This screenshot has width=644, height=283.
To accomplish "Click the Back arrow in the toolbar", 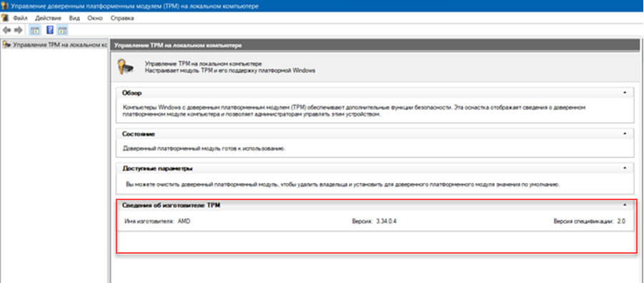I will click(6, 30).
